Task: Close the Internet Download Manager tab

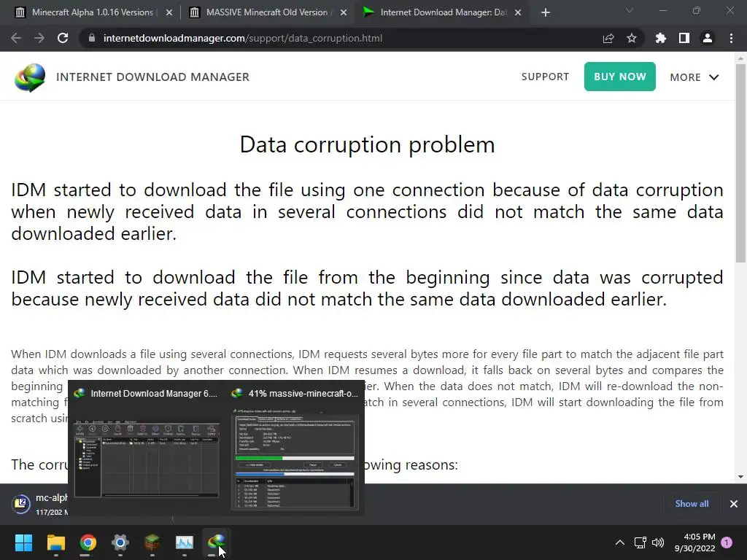Action: [518, 12]
